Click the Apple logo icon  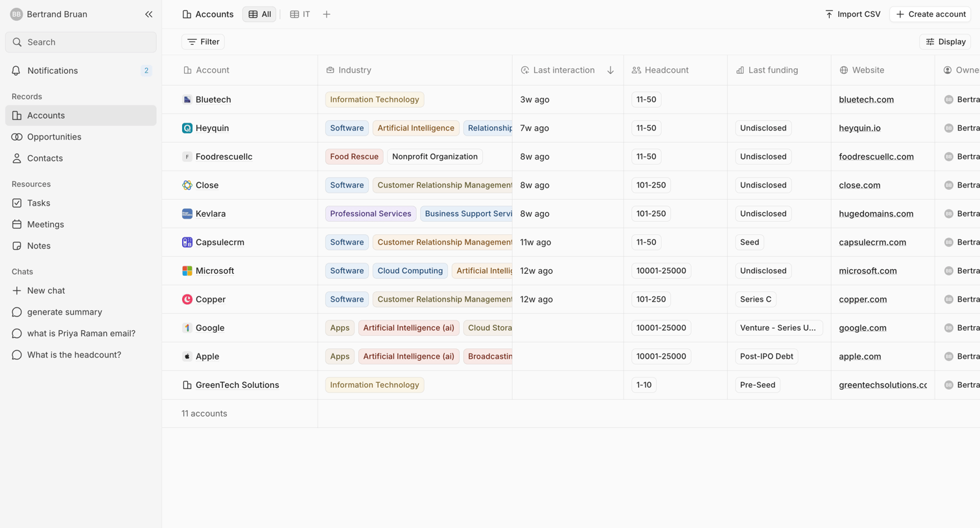click(x=187, y=356)
